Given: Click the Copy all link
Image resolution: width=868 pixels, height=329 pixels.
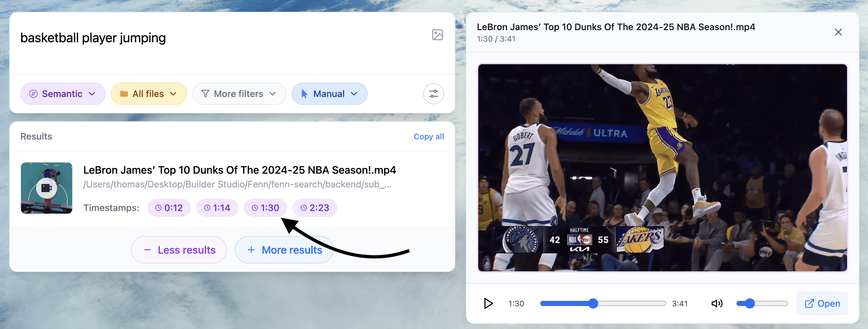Looking at the screenshot, I should [428, 136].
